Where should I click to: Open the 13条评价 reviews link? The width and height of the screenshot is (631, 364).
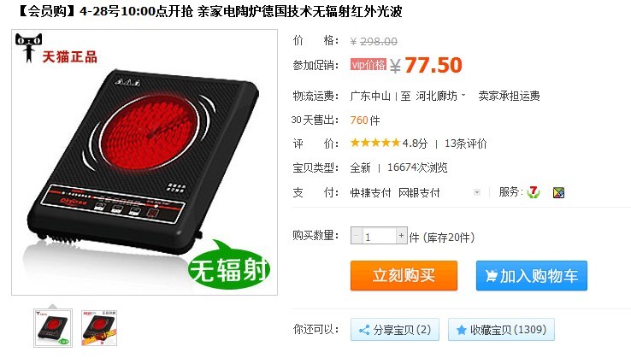click(x=466, y=144)
